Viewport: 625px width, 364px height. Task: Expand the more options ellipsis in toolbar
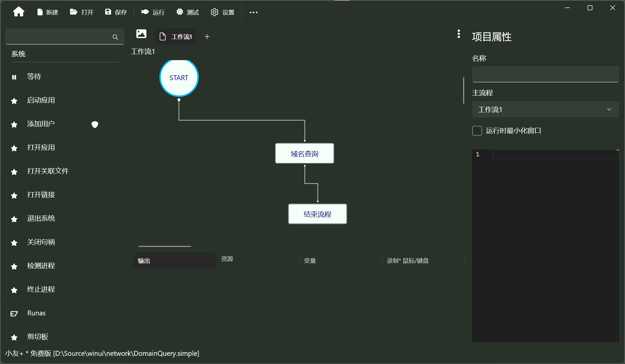(x=253, y=12)
